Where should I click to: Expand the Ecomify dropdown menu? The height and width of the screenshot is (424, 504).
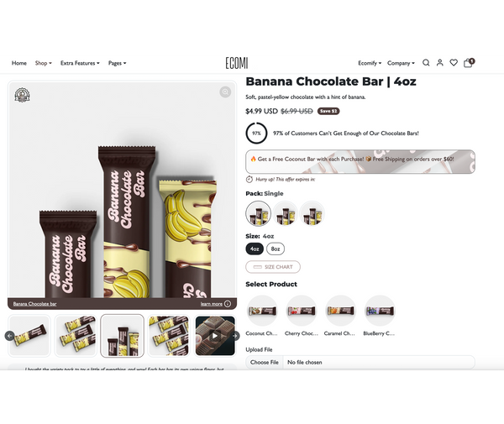coord(370,63)
